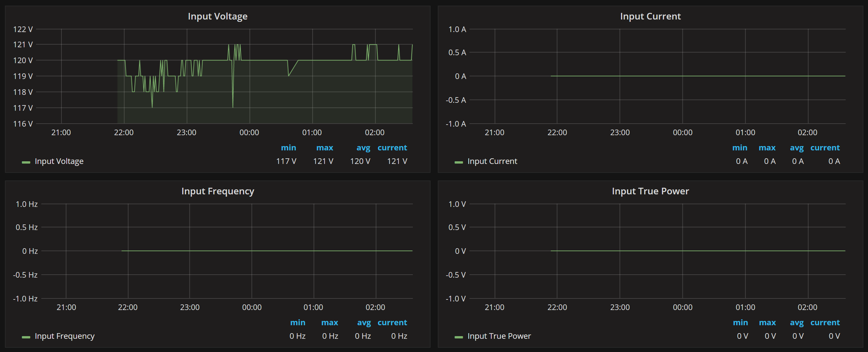Sort Input Current legend by avg column

coord(797,148)
